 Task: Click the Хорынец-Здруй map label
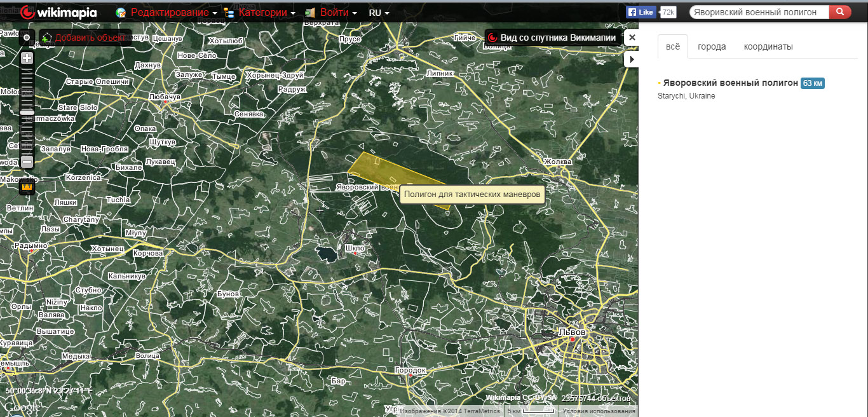(x=275, y=75)
